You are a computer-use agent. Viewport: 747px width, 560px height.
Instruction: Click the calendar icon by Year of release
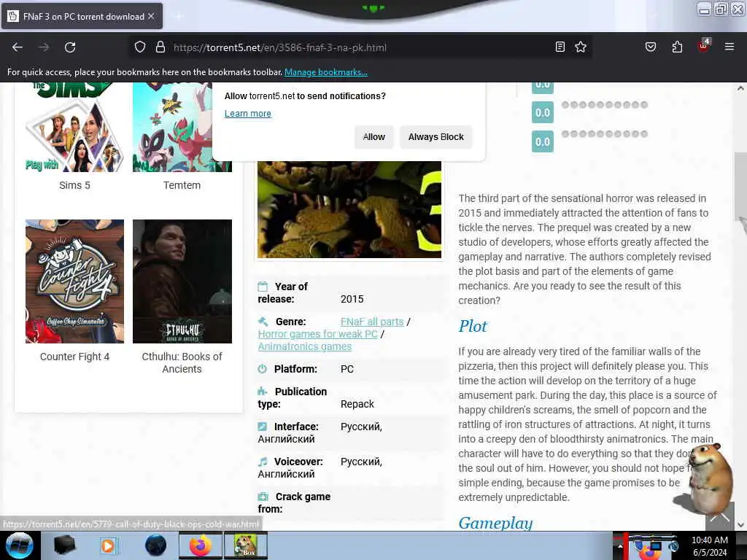[x=263, y=287]
